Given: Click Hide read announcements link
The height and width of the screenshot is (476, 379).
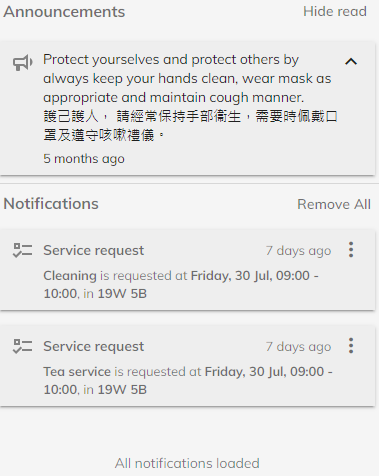Looking at the screenshot, I should click(335, 12).
